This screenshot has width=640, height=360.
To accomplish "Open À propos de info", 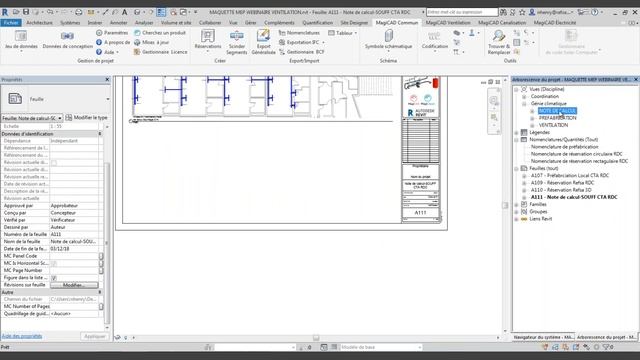I will click(x=113, y=42).
